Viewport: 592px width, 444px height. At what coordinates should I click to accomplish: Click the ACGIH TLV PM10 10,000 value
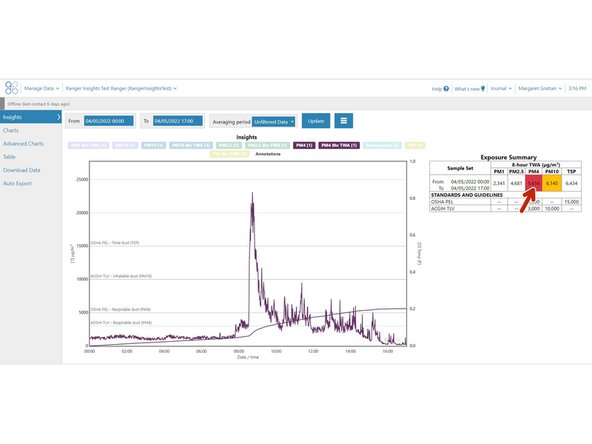click(x=552, y=208)
